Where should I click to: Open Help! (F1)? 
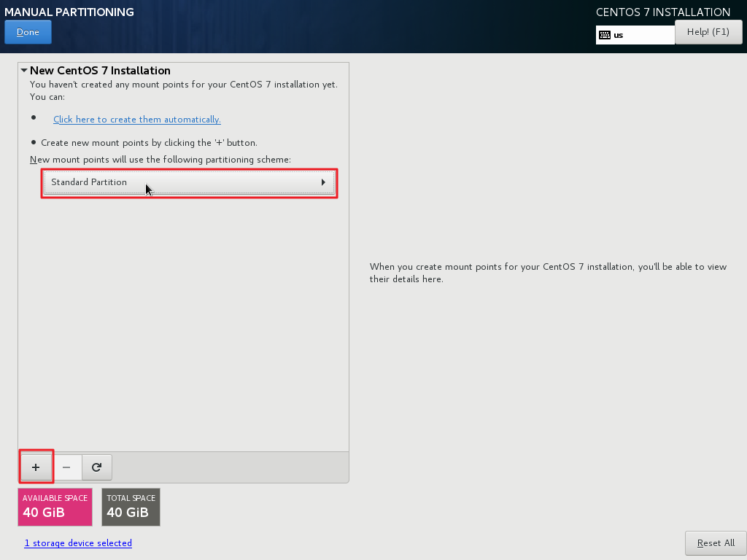(x=708, y=32)
